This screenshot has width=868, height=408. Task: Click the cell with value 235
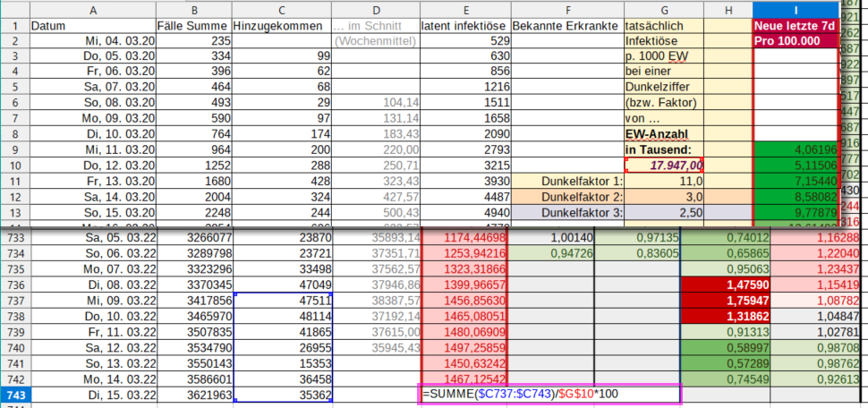[x=194, y=41]
